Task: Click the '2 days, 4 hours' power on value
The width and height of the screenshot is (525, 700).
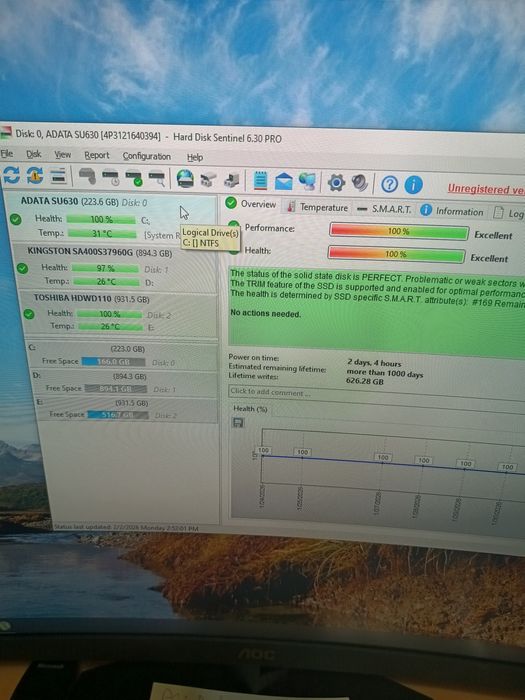Action: (x=375, y=363)
